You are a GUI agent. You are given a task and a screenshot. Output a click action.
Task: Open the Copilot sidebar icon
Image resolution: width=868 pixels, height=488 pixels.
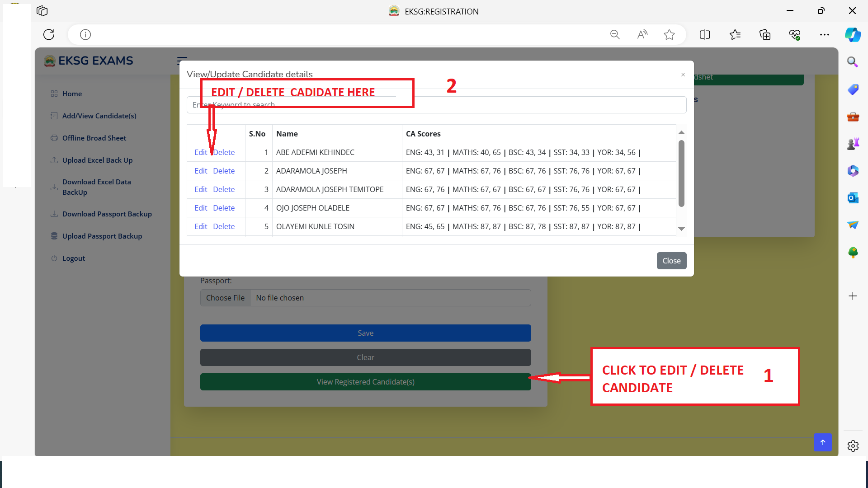[x=853, y=34]
